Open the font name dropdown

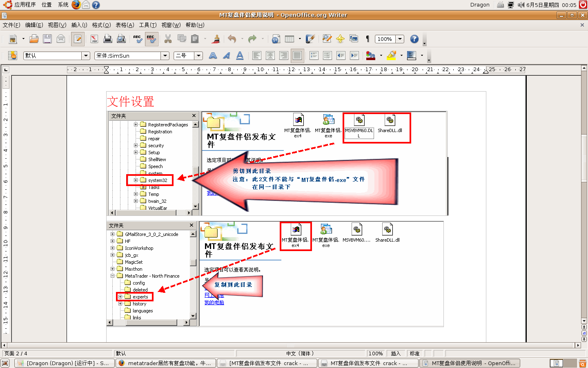coord(165,56)
